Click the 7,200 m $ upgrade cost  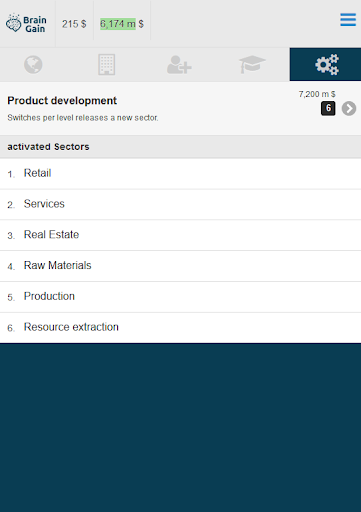317,94
